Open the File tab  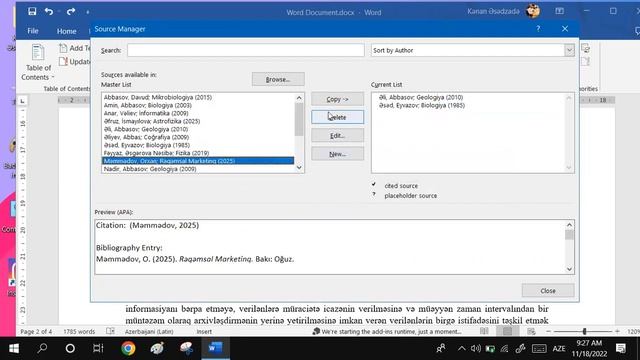(x=33, y=31)
